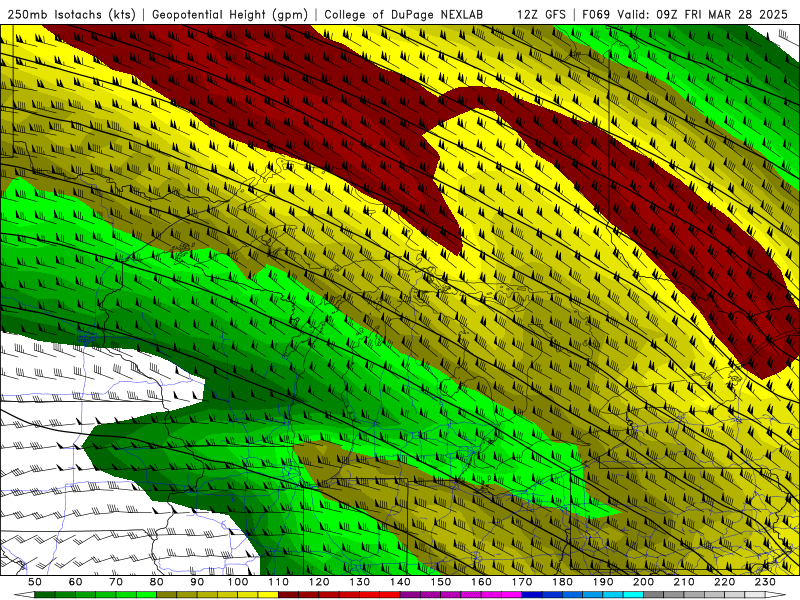Click the "Geopotential Height (gpm)" header label

(230, 14)
